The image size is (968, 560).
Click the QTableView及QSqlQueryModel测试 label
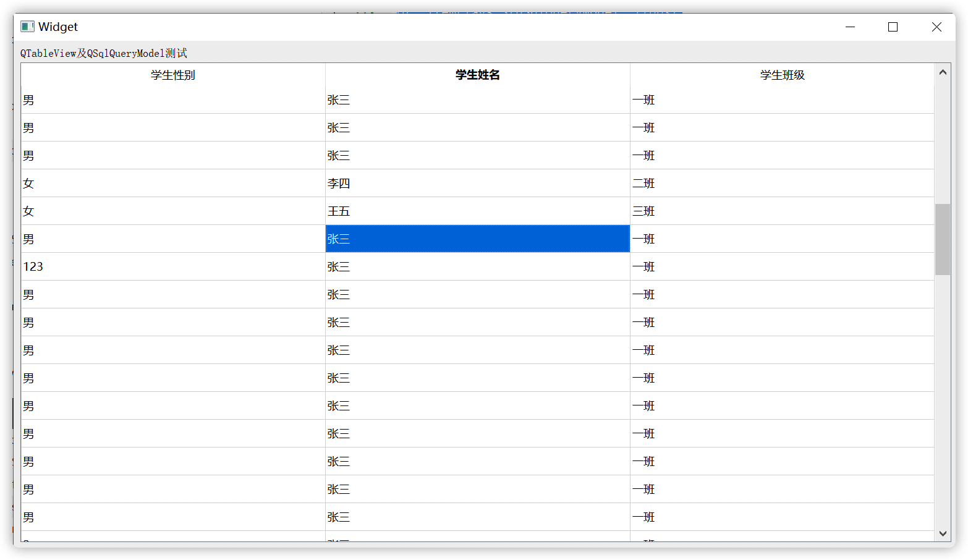(x=104, y=53)
